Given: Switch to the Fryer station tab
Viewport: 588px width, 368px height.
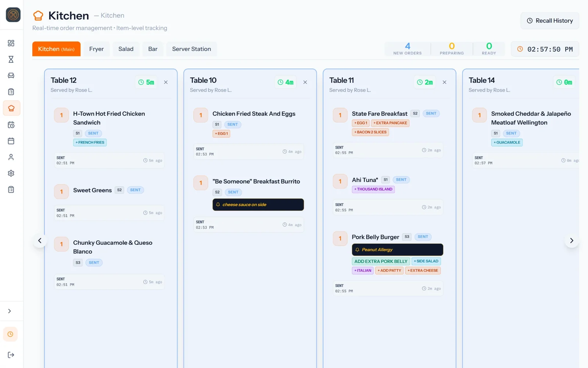Looking at the screenshot, I should coord(96,49).
